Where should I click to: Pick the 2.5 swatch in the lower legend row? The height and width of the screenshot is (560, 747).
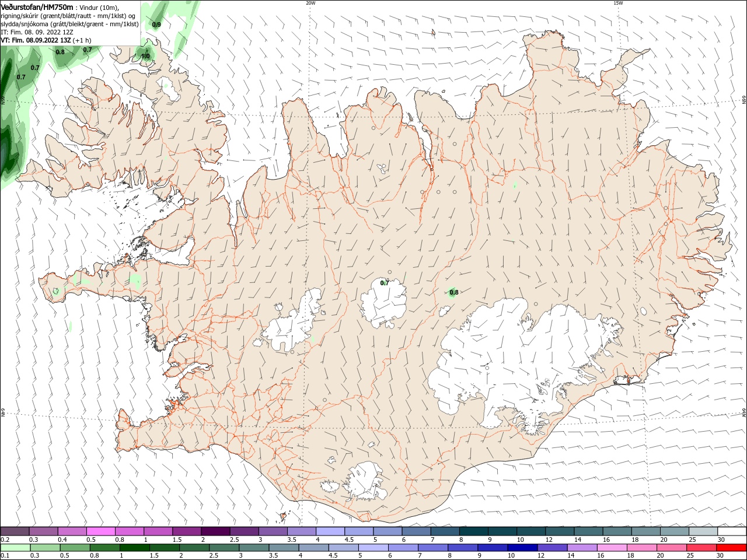tap(224, 548)
